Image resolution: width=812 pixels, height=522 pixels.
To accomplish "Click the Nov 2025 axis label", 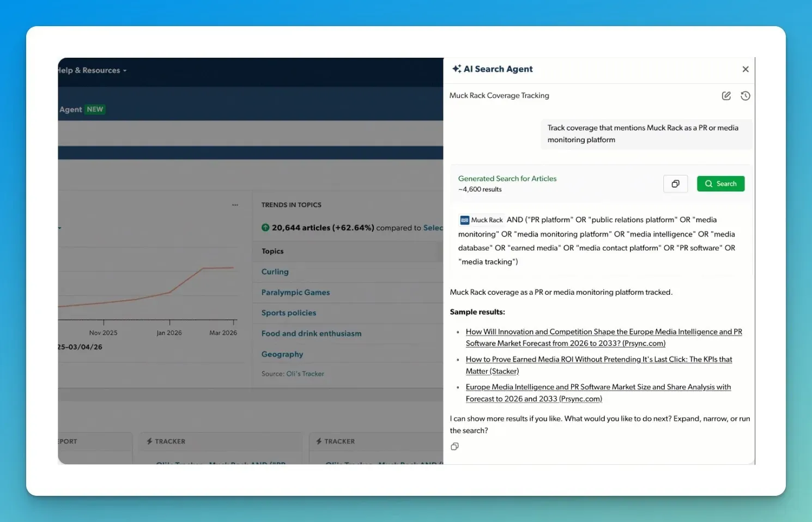I will pyautogui.click(x=103, y=333).
